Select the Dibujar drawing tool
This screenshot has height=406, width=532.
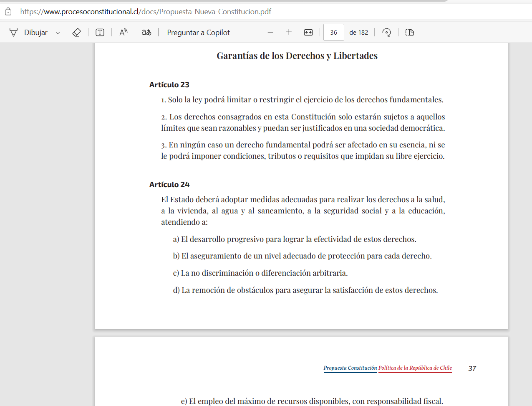tap(28, 33)
